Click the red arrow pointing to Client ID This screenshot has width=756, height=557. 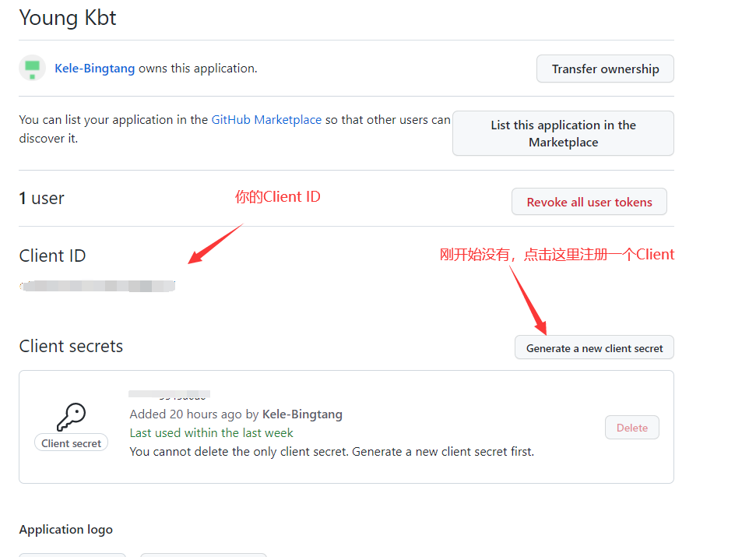coord(216,244)
